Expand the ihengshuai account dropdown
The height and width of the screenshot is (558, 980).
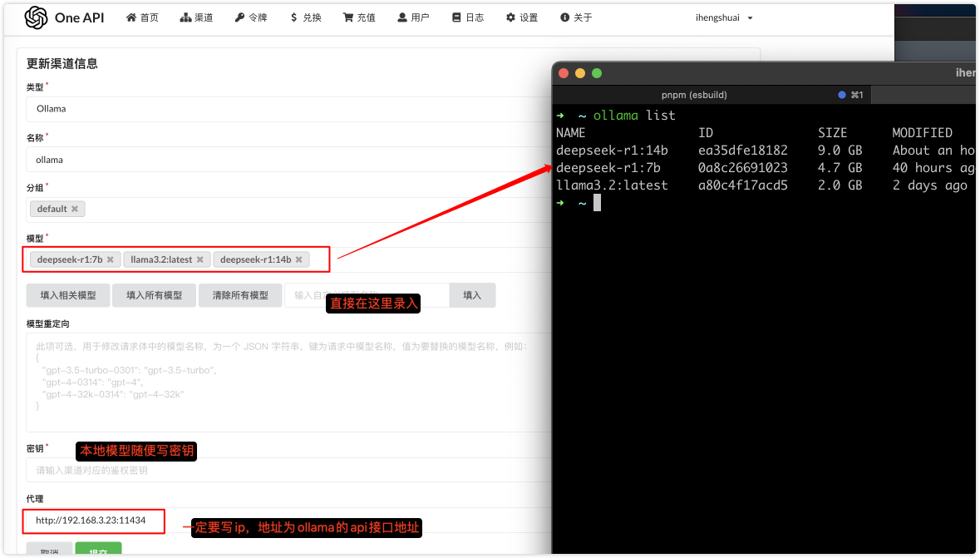tap(724, 17)
